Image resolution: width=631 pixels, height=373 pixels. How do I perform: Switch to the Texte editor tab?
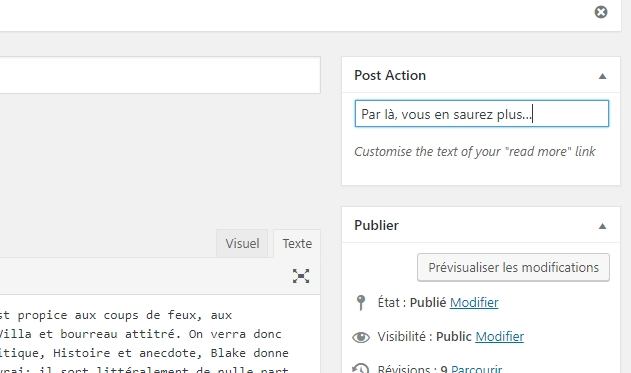coord(297,243)
